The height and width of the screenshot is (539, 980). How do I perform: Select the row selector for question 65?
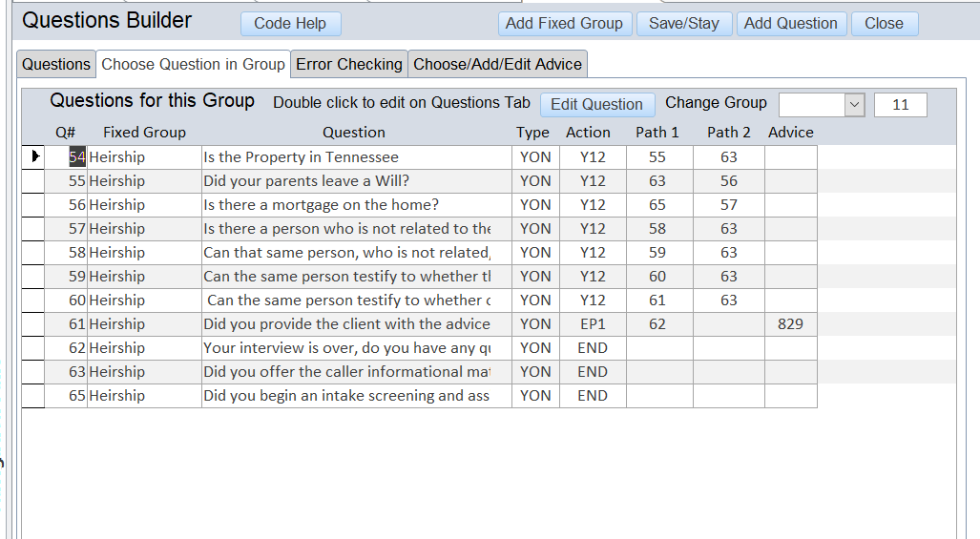[x=32, y=396]
